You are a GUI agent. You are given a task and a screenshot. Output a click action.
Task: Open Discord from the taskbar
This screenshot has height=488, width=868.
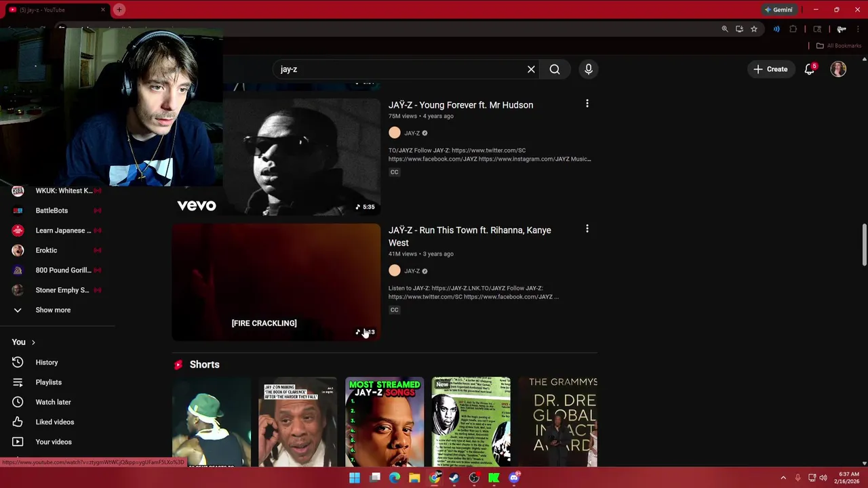coord(514,478)
